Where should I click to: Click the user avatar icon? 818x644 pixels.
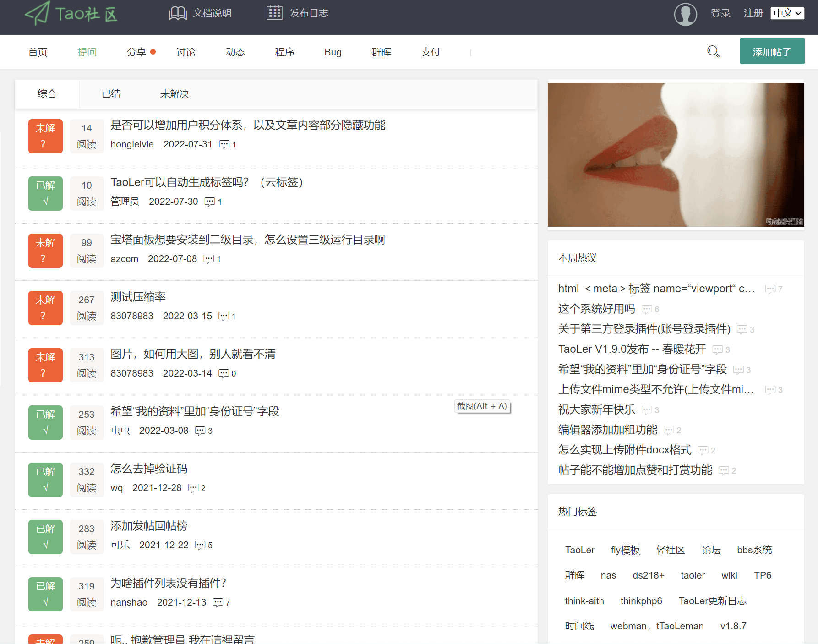tap(685, 14)
